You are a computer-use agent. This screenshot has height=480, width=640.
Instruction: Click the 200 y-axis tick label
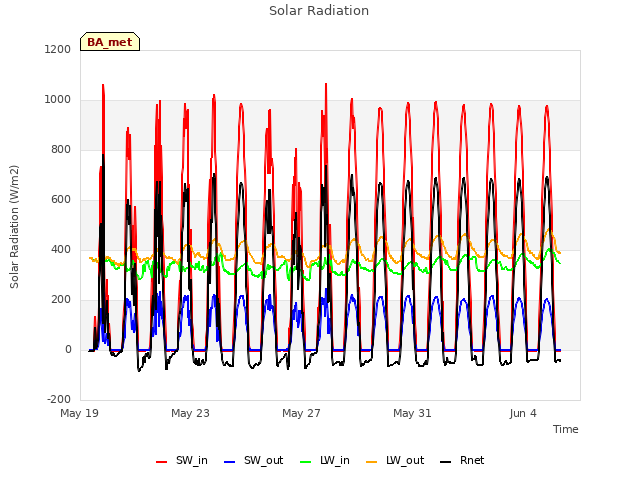click(61, 300)
